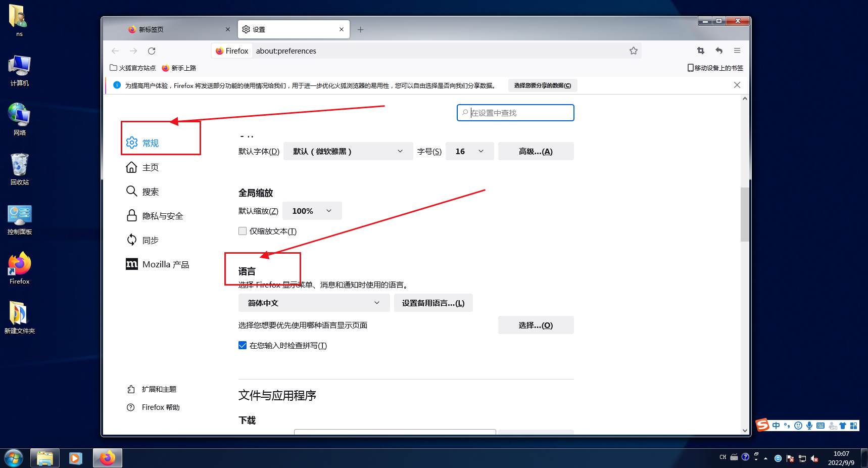Expand the font size 16 dropdown
Viewport: 868px width, 468px height.
coord(470,151)
